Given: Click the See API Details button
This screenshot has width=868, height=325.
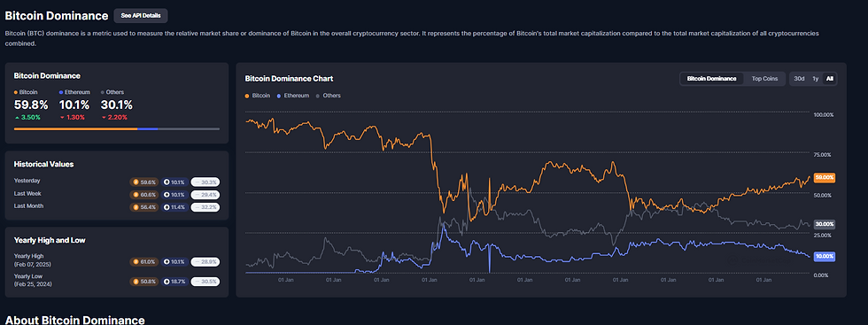Looking at the screenshot, I should pos(141,16).
